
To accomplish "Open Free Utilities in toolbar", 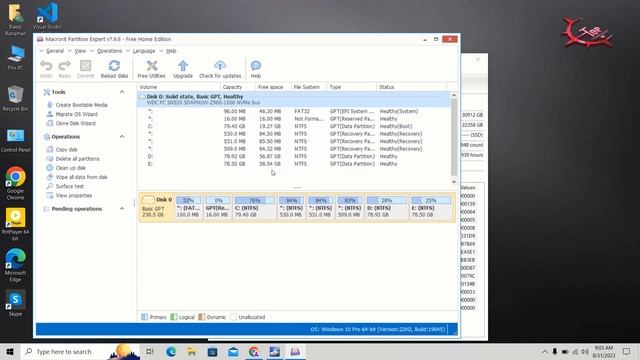I will [151, 69].
